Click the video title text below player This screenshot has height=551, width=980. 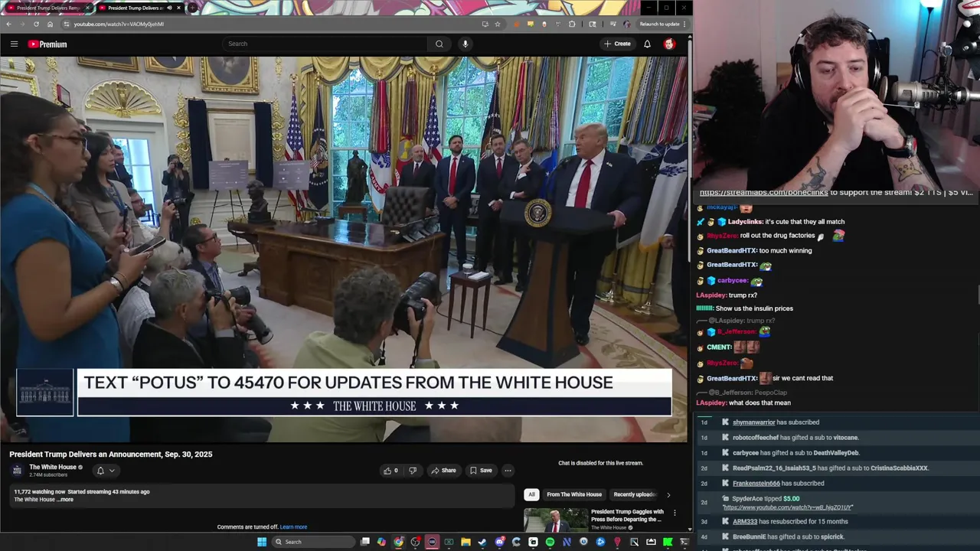click(111, 455)
